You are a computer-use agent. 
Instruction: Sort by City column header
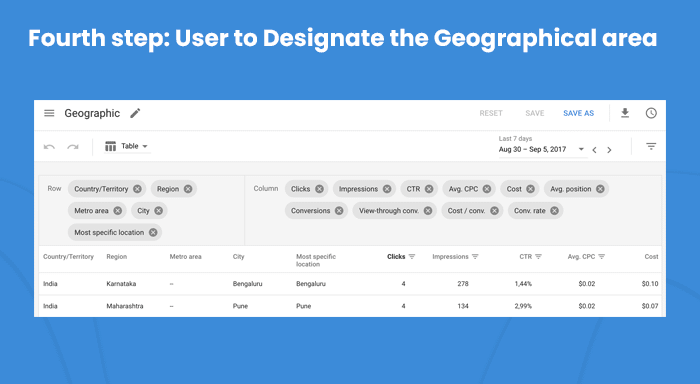point(238,257)
